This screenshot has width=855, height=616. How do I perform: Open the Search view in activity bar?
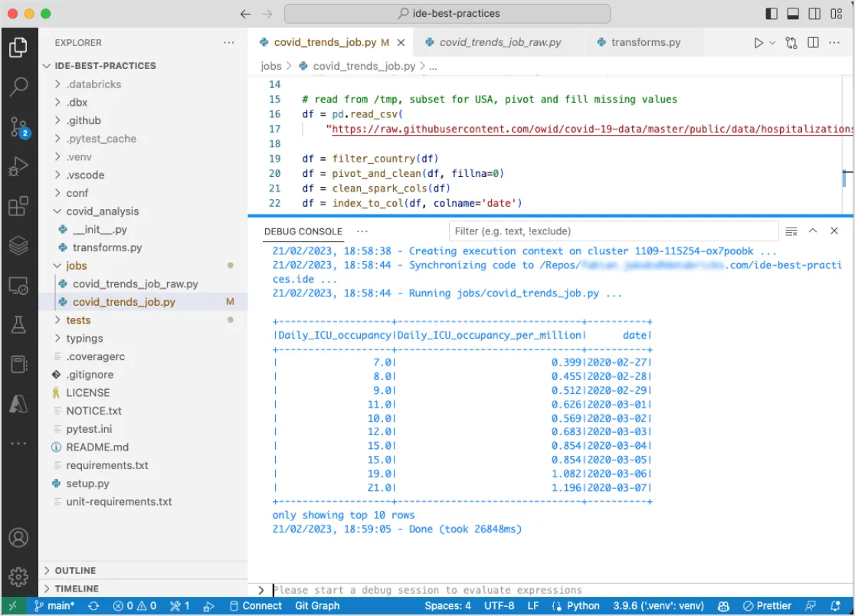[x=18, y=87]
